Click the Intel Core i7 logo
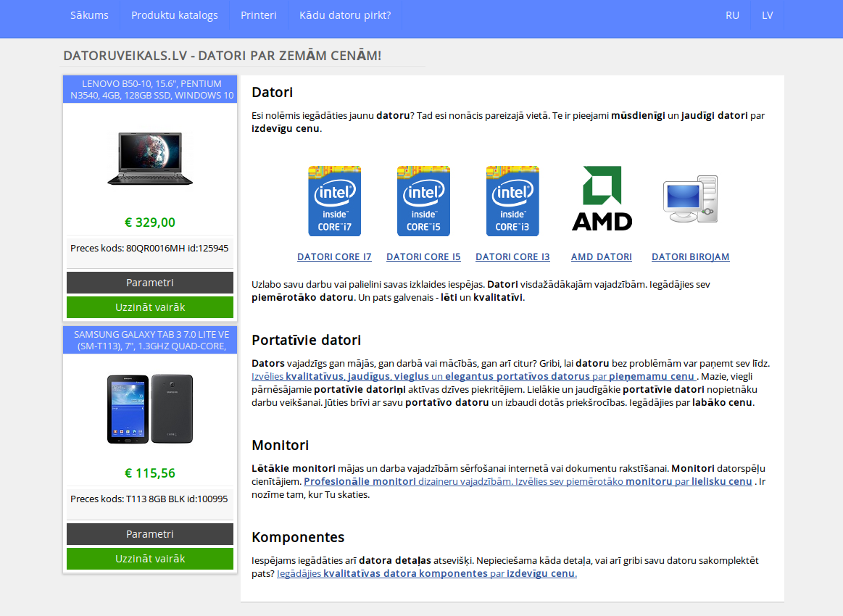 pyautogui.click(x=334, y=201)
